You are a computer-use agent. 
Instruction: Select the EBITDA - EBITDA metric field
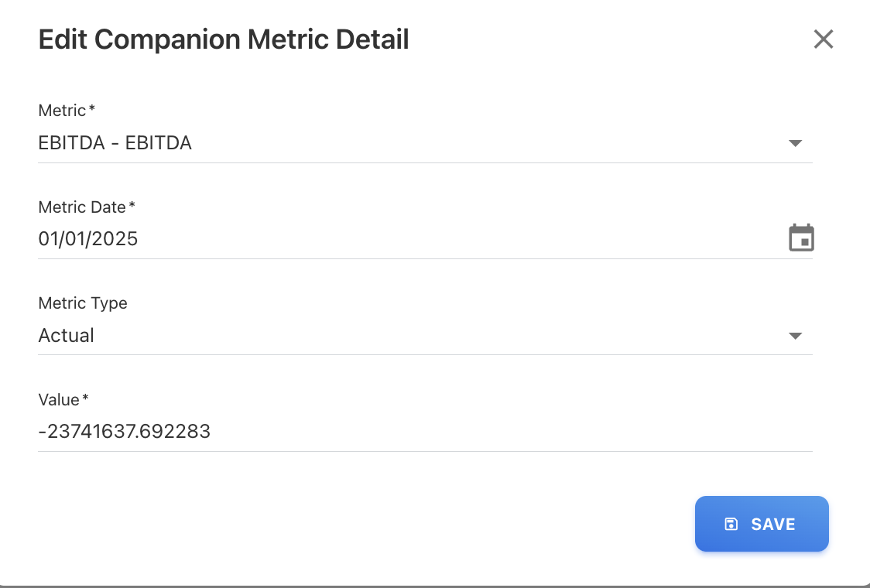387,143
